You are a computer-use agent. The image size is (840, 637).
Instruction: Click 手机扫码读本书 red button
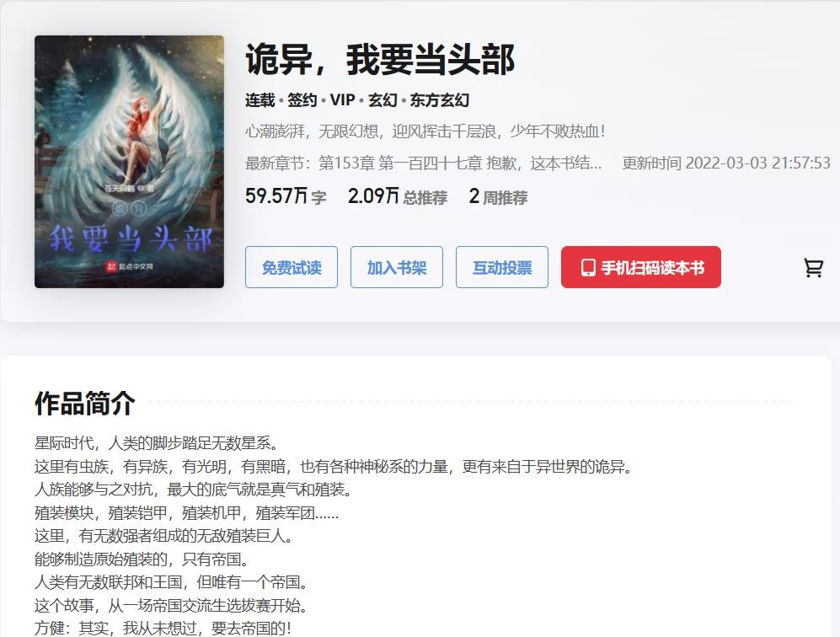640,267
